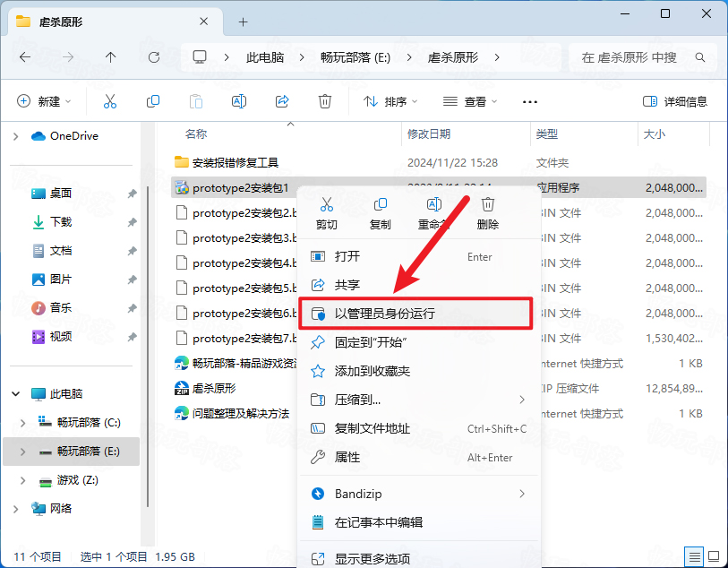Choose 固定到"开始" menu entry
728x568 pixels.
[x=419, y=343]
